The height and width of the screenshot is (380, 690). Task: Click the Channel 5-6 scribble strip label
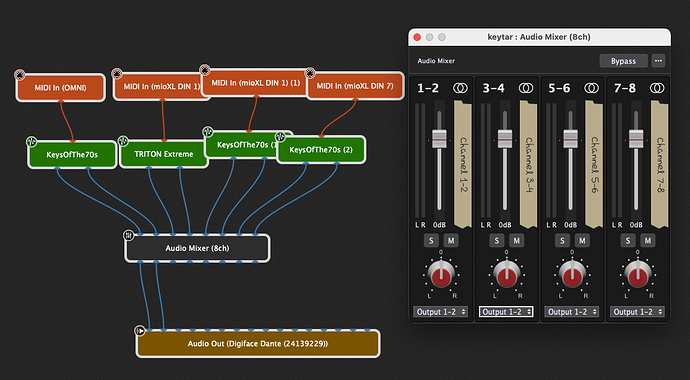point(594,164)
